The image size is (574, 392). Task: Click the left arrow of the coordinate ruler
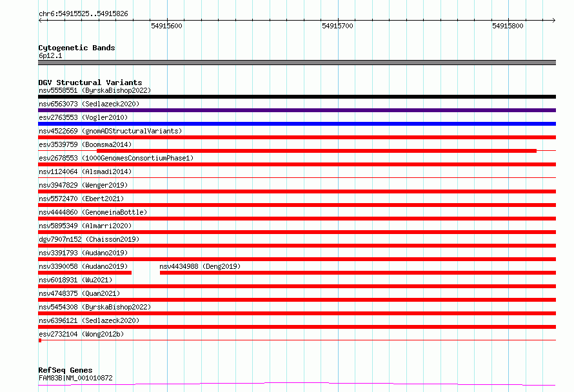(40, 20)
